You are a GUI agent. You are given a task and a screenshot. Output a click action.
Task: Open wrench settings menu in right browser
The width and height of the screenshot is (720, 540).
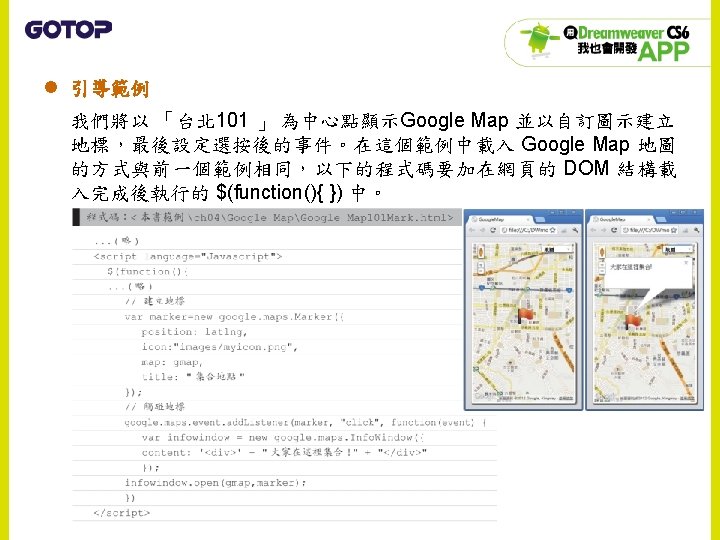697,230
